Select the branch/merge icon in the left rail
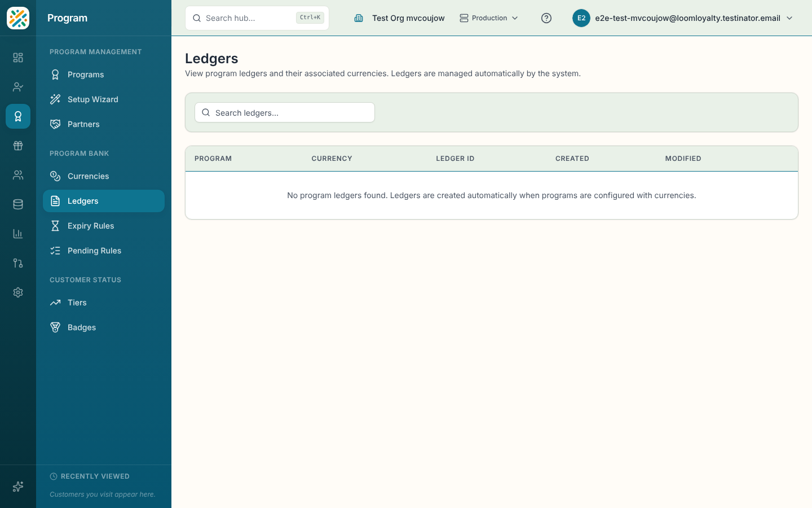The image size is (812, 508). tap(18, 263)
